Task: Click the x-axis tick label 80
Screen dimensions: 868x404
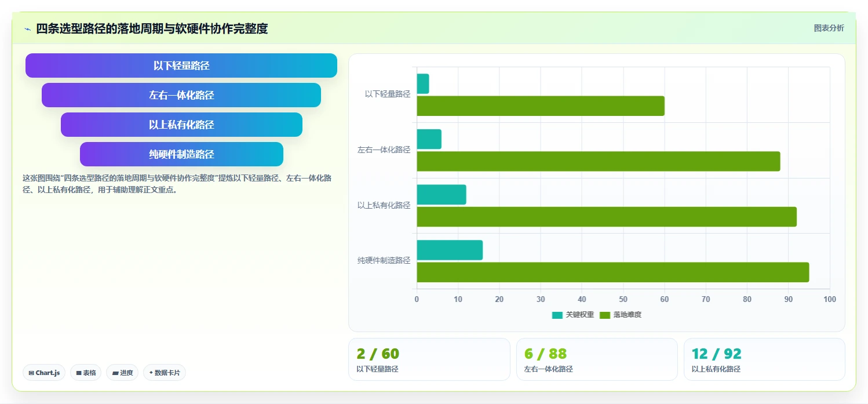Action: coord(747,299)
